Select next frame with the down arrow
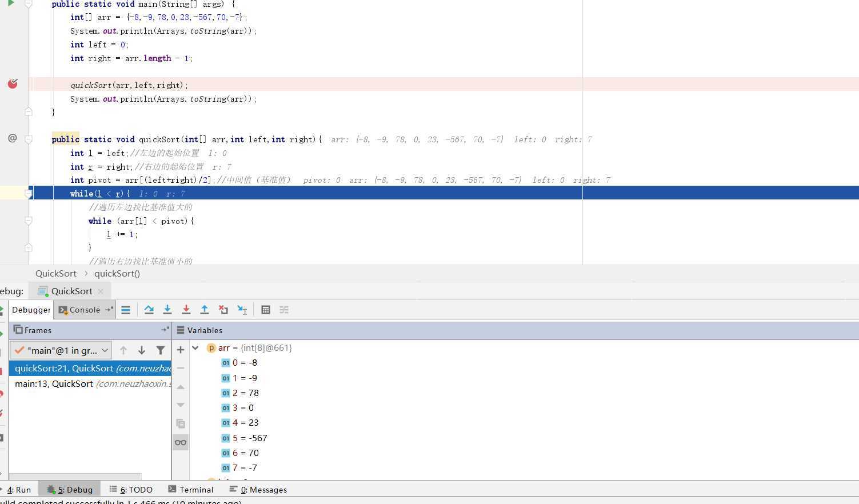This screenshot has width=859, height=504. (x=142, y=350)
